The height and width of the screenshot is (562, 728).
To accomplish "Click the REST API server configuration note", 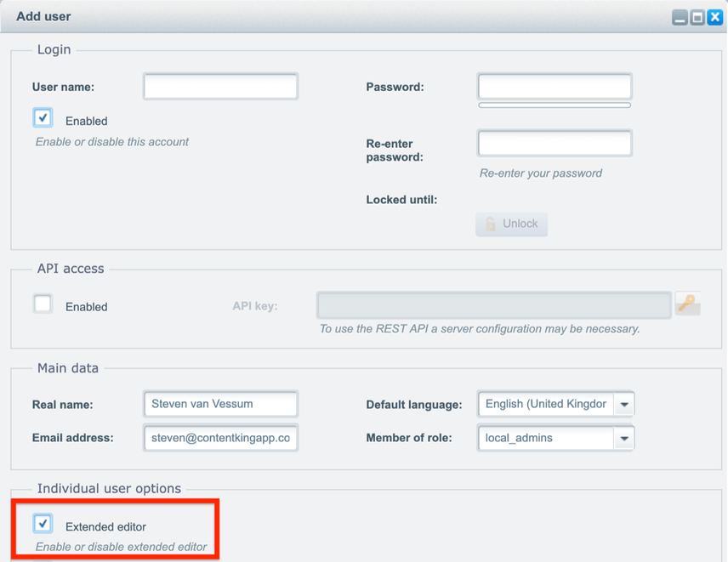I will [480, 329].
